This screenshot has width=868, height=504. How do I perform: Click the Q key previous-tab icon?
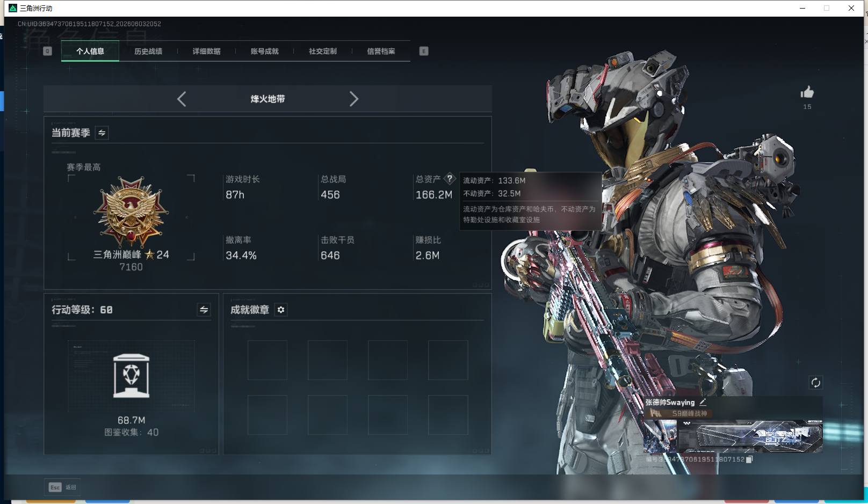coord(47,51)
